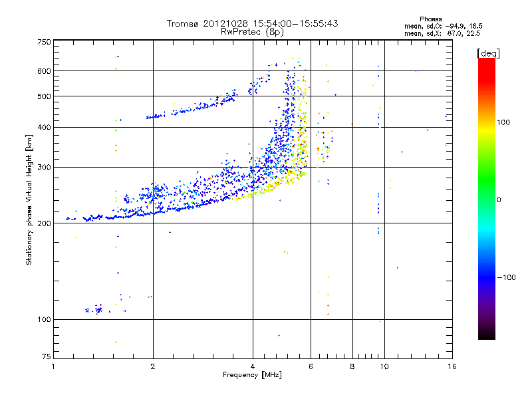532x399 pixels.
Task: Click x-axis tick label '6'
Action: (x=311, y=366)
